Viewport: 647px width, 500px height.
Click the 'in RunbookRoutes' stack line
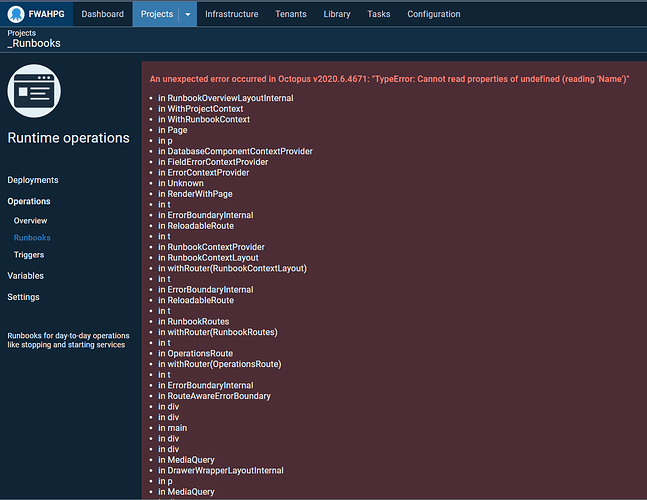click(x=194, y=322)
